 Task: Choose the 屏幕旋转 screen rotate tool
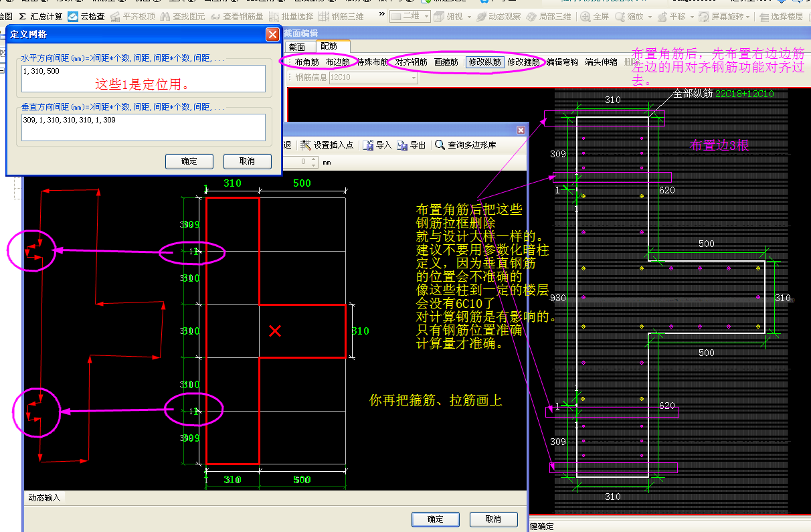click(722, 16)
